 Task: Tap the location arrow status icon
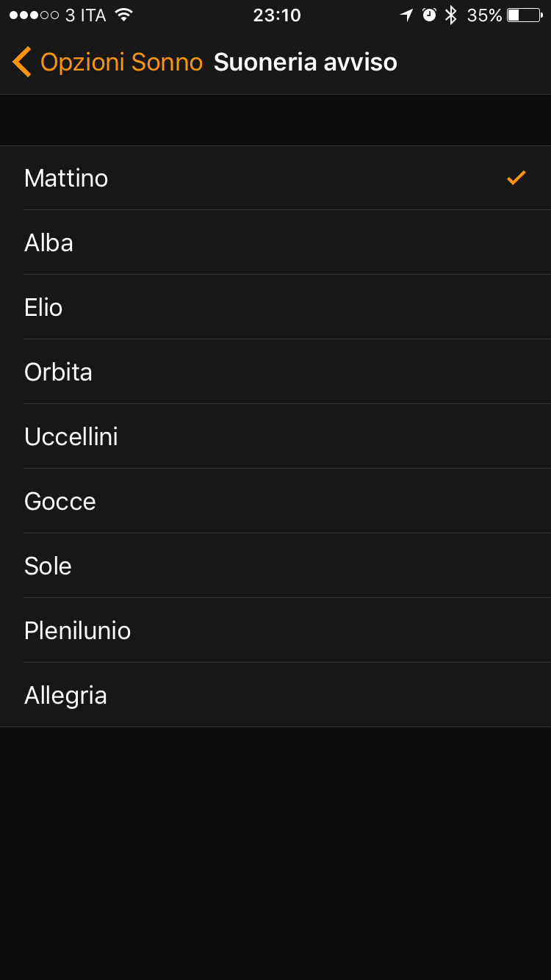coord(406,15)
